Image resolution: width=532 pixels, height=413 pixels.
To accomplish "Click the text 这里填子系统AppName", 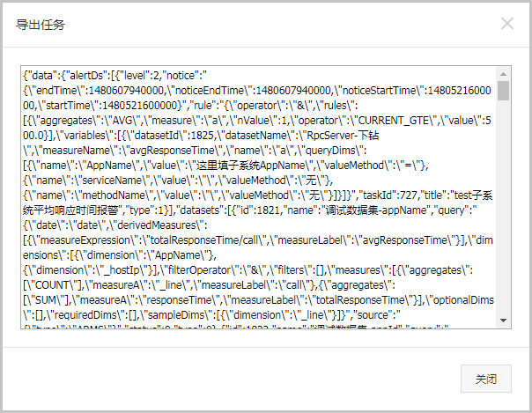I will coord(251,166).
